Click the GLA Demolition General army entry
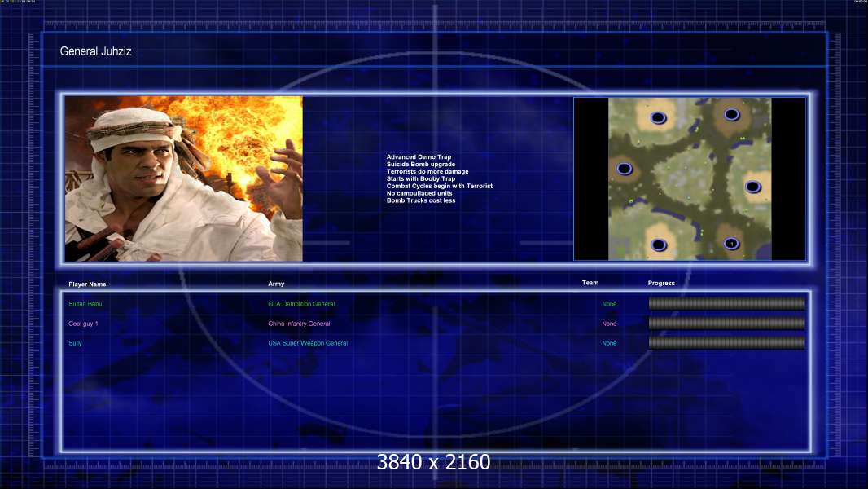868x489 pixels. (301, 304)
